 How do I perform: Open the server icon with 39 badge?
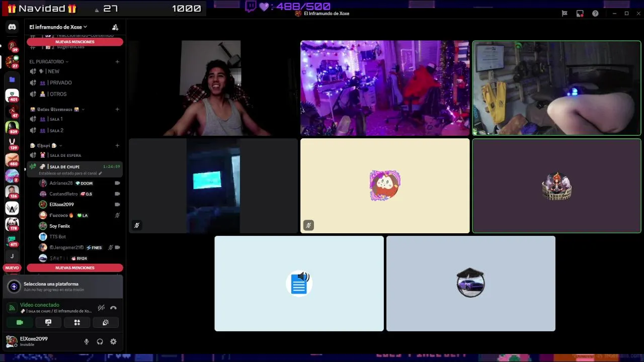click(12, 46)
